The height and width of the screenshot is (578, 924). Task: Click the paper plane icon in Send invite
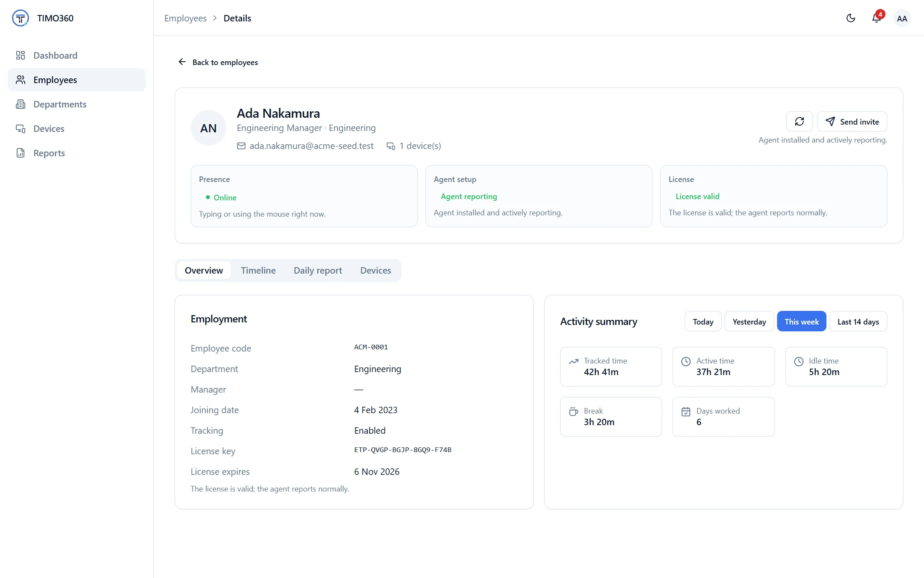[830, 122]
